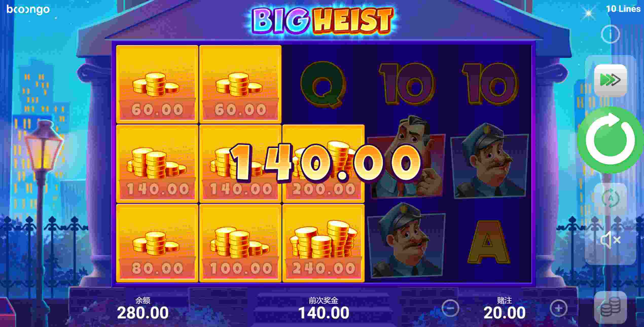Enable autoplay mode

click(x=611, y=198)
